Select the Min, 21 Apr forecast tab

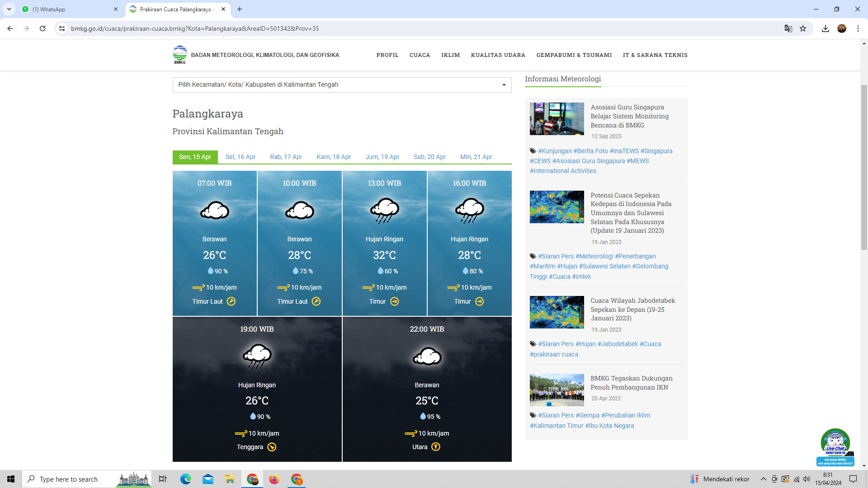pos(476,157)
